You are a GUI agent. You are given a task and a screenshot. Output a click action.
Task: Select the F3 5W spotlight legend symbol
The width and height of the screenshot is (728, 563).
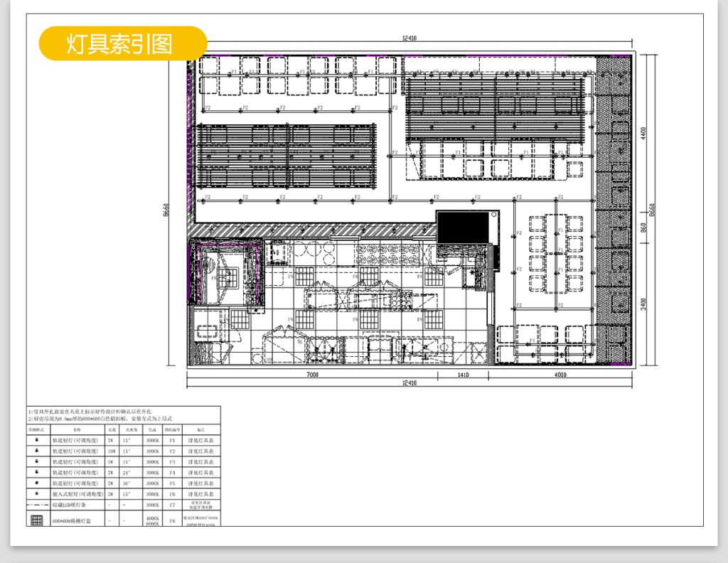coord(37,461)
